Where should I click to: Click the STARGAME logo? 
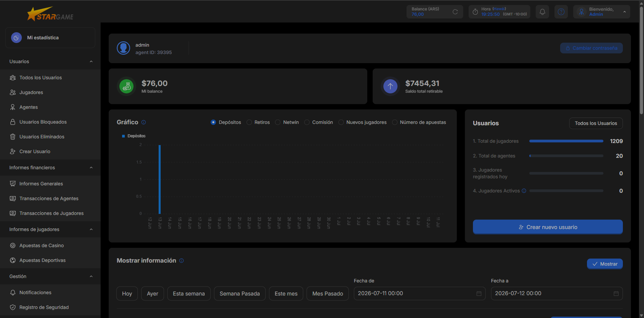tap(50, 14)
